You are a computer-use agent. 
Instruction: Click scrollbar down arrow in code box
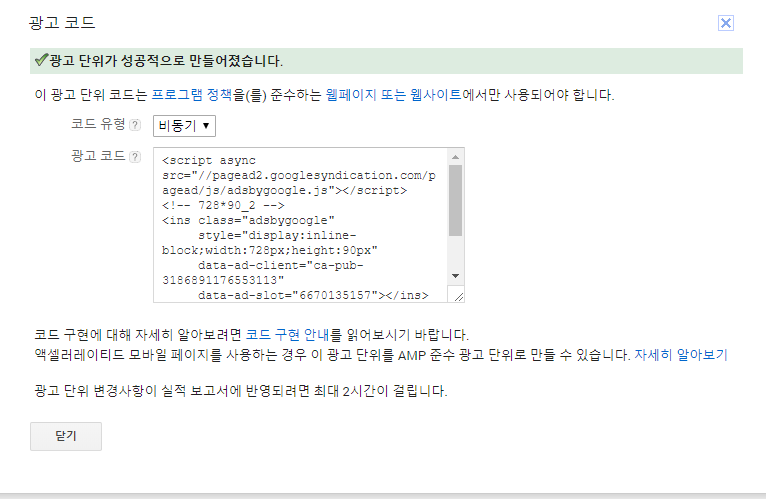coord(455,276)
